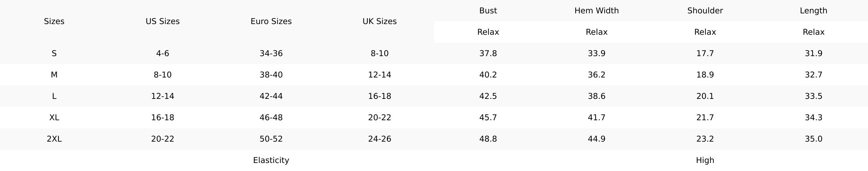The height and width of the screenshot is (171, 868).
Task: Select the UK size 24-26 cell
Action: click(x=379, y=139)
